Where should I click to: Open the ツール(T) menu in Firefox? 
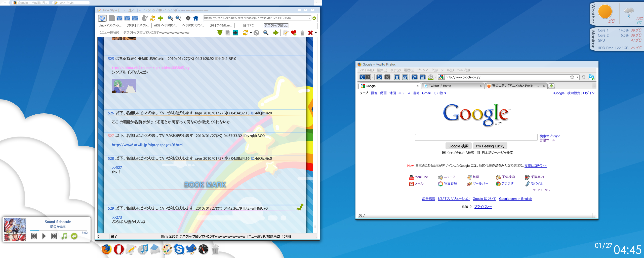click(x=447, y=70)
